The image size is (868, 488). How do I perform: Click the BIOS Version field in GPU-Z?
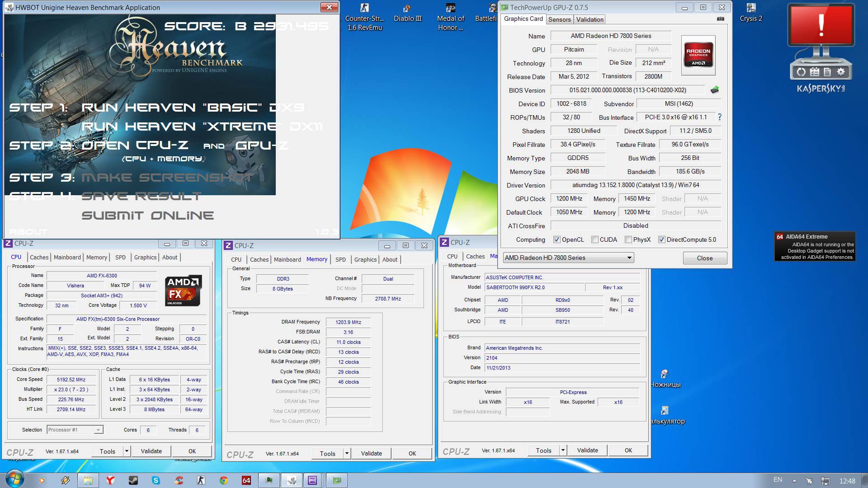point(627,90)
